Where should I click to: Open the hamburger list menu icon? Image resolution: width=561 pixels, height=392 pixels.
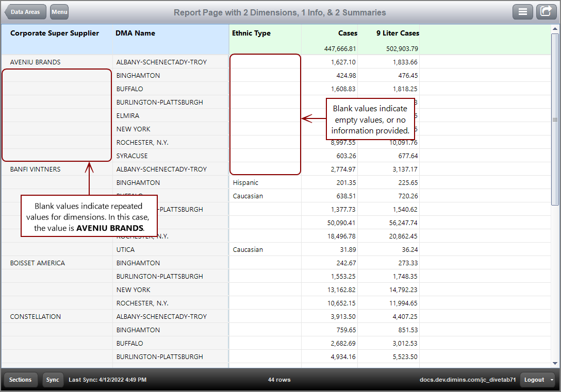(523, 12)
